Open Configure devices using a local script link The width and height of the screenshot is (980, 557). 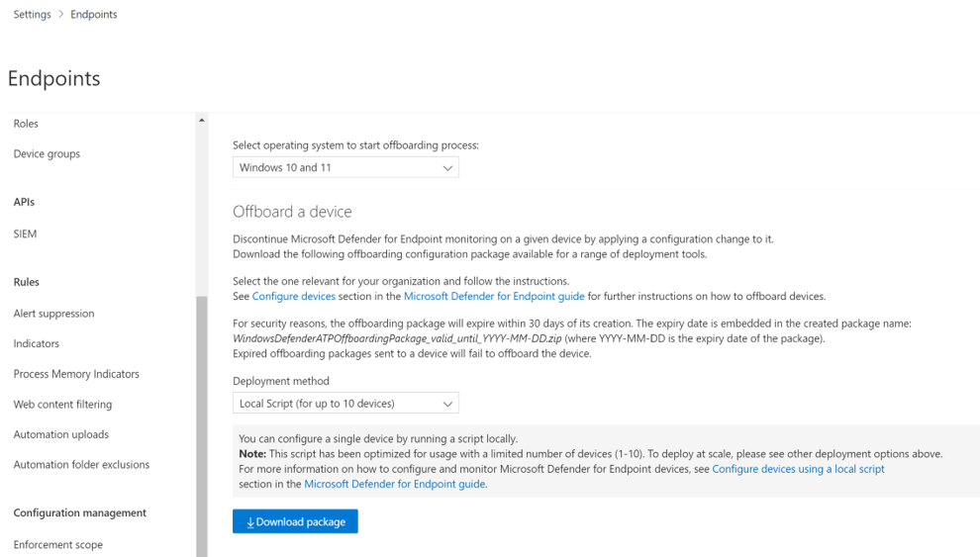point(798,469)
